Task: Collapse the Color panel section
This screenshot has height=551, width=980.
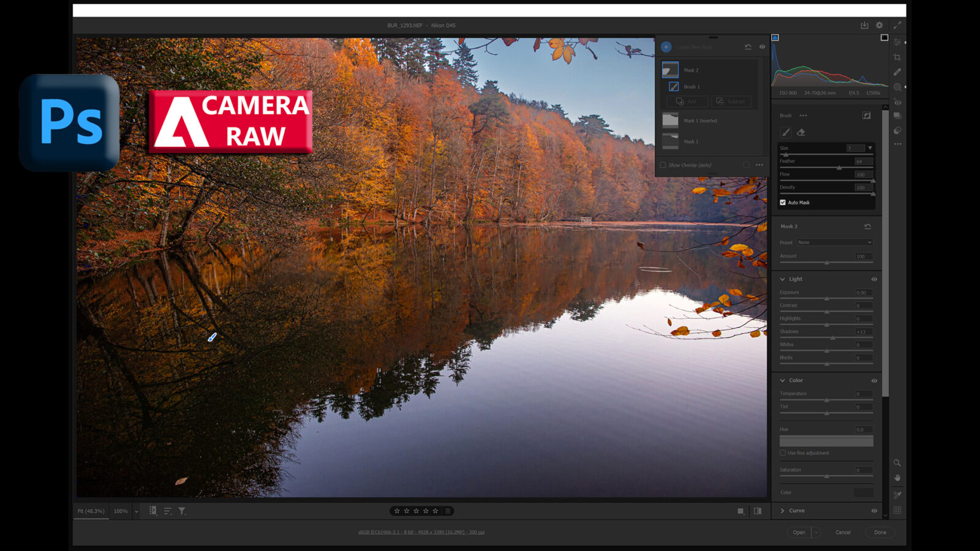Action: [x=783, y=381]
